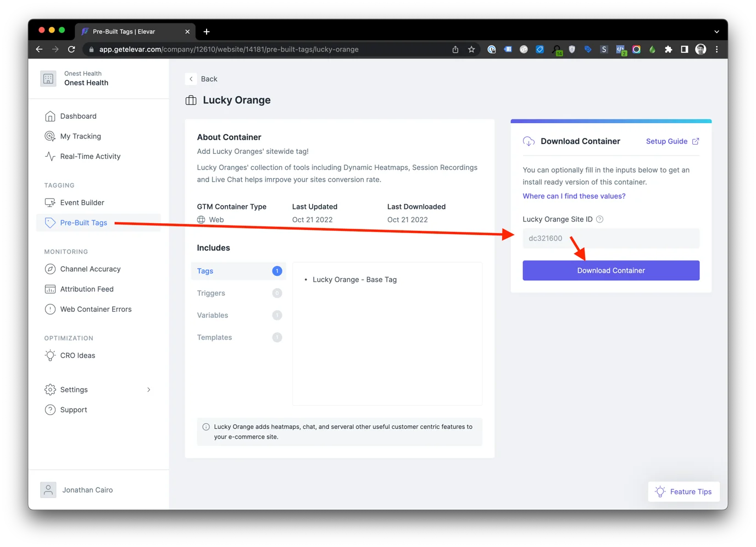Click the Site ID help icon
This screenshot has height=547, width=756.
coord(599,219)
